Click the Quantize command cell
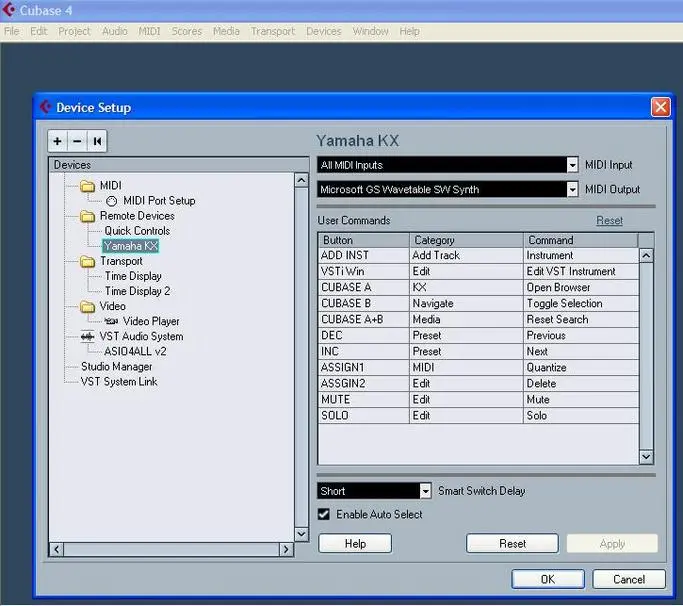 (581, 368)
